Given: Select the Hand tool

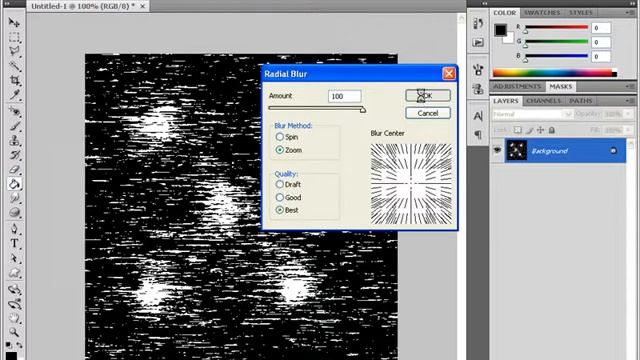Looking at the screenshot, I should tap(14, 318).
